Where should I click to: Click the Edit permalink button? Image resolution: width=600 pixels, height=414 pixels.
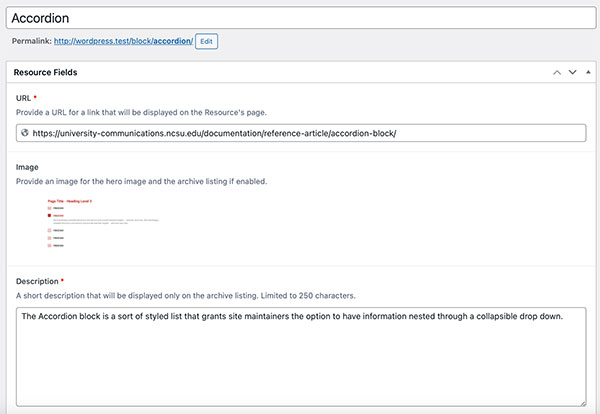click(x=206, y=41)
